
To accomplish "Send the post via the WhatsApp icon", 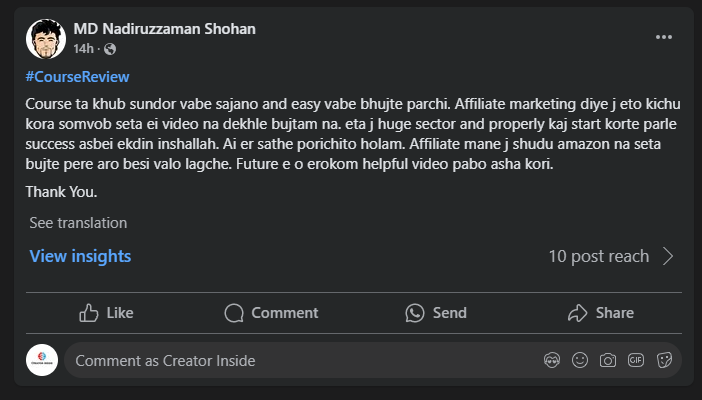I will tap(415, 313).
